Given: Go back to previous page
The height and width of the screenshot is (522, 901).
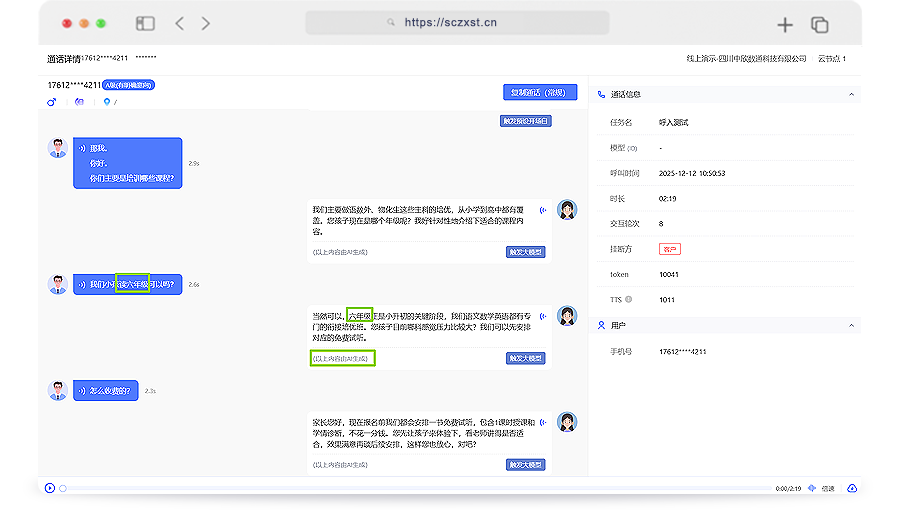Looking at the screenshot, I should click(180, 23).
